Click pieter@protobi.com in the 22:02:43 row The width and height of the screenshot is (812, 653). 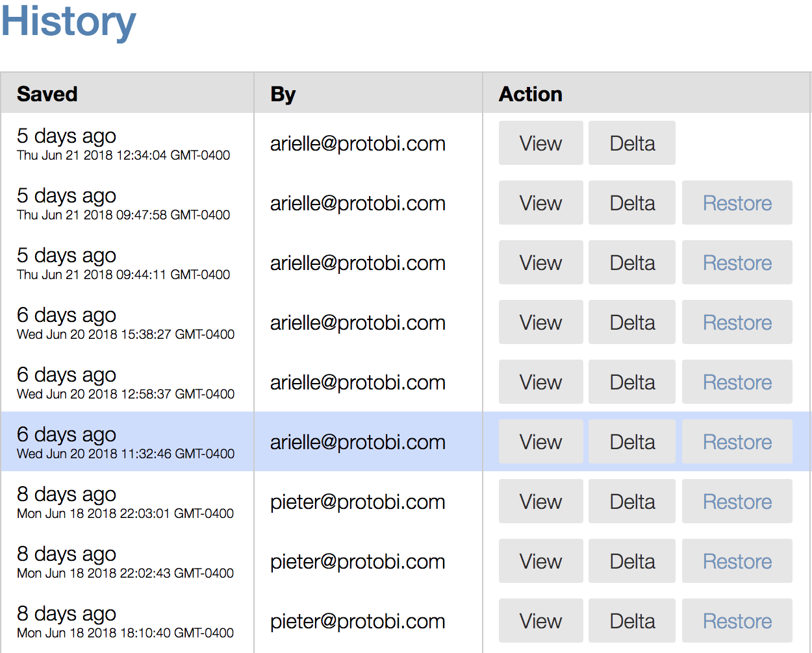click(x=358, y=561)
